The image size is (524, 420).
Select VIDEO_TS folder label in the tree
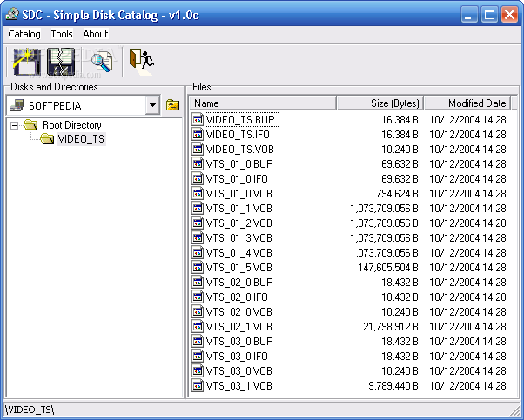click(x=81, y=139)
